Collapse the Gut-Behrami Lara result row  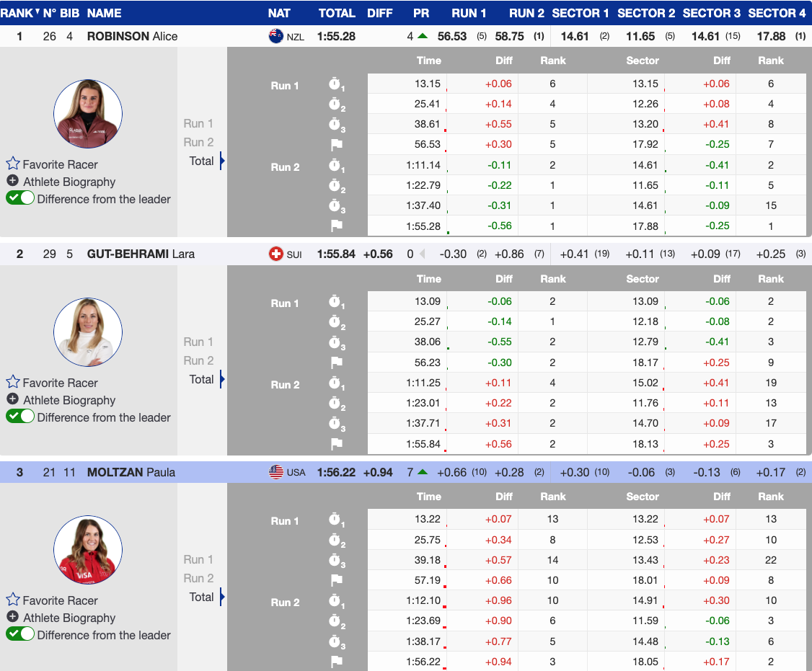click(141, 254)
